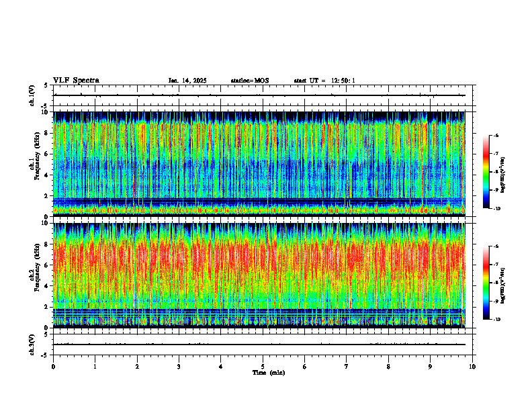
Task: Click the ch.1 color scale bar
Action: pyautogui.click(x=486, y=172)
